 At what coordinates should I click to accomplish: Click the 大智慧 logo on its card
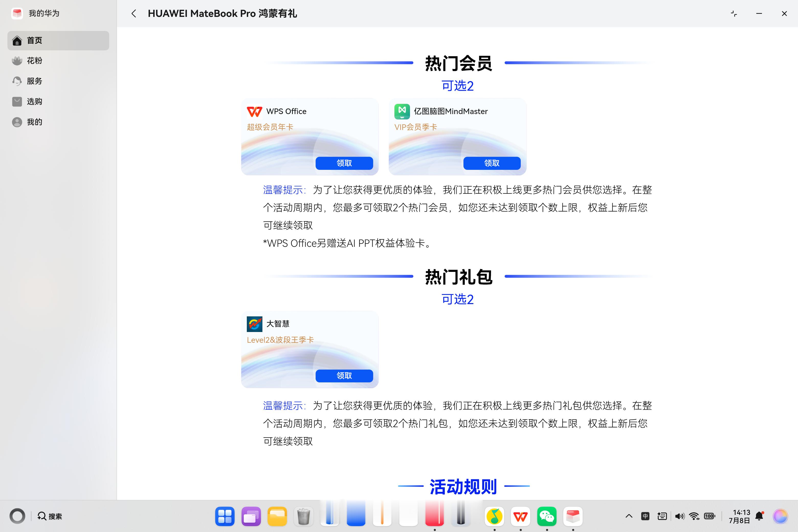254,324
